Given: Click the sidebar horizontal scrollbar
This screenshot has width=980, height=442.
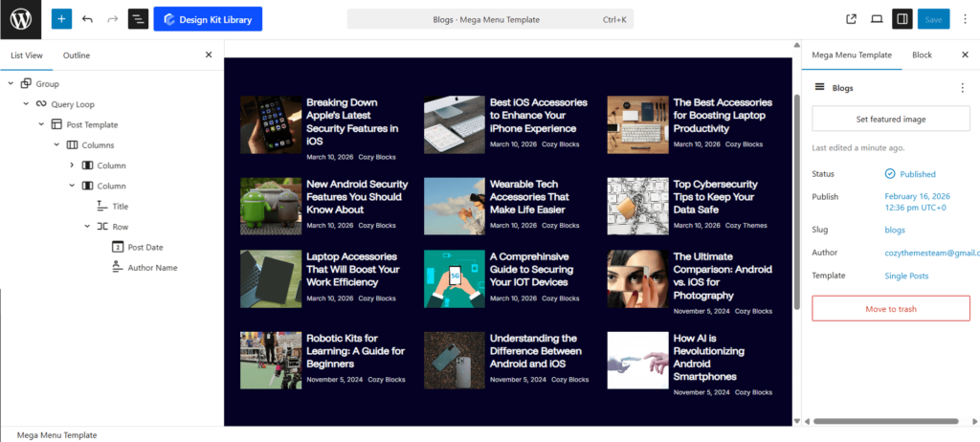Looking at the screenshot, I should [x=880, y=421].
